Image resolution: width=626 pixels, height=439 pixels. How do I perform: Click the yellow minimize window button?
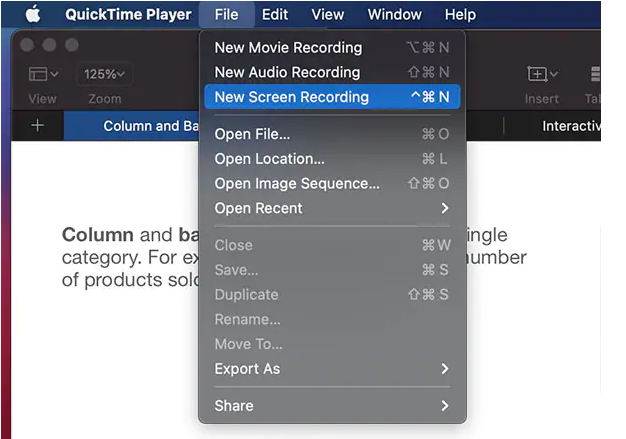point(49,45)
